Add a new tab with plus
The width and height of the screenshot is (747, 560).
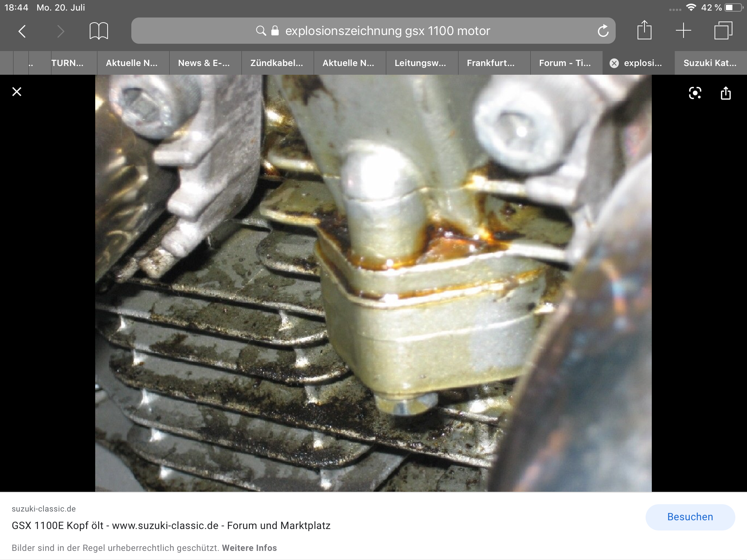pyautogui.click(x=683, y=31)
